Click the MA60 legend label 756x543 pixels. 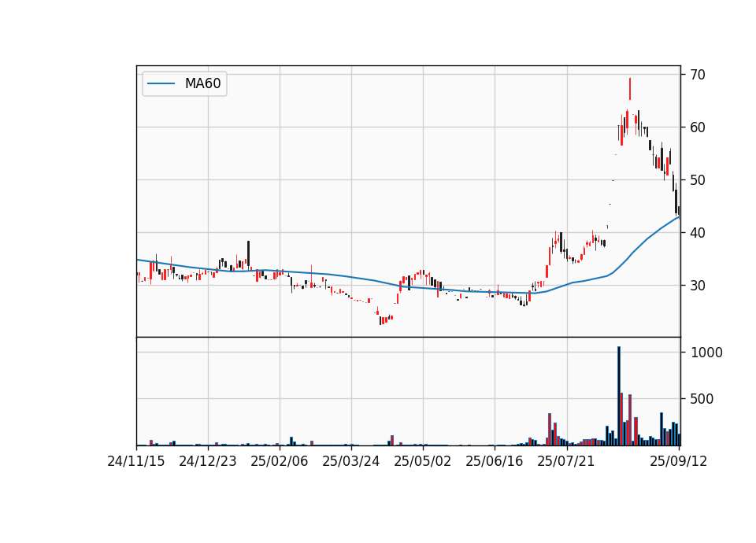pyautogui.click(x=202, y=84)
